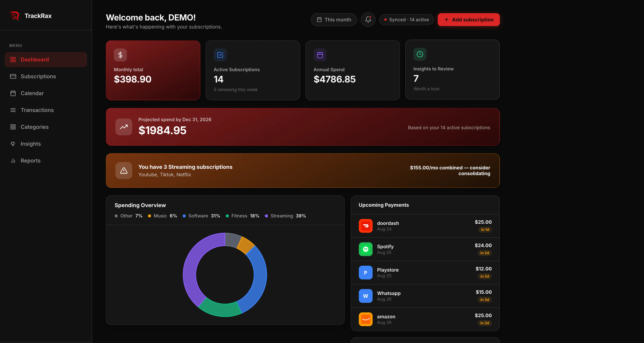
Task: Click the clock icon on Insights to Review card
Action: [x=420, y=54]
